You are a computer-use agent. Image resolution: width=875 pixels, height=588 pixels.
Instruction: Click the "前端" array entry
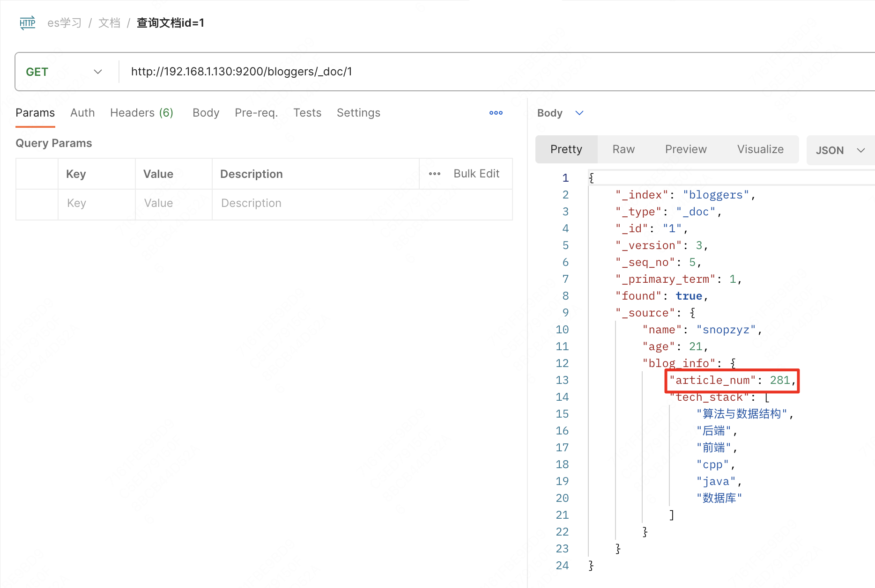tap(717, 448)
